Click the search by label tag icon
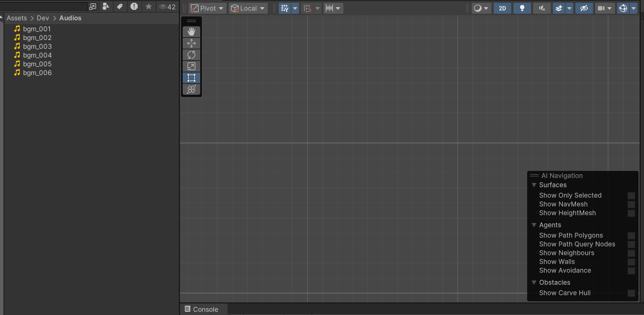This screenshot has width=644, height=315. [x=120, y=7]
